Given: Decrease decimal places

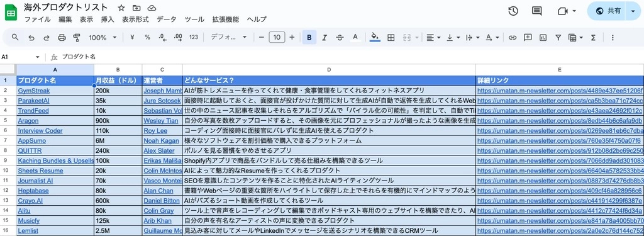Looking at the screenshot, I should coord(163,37).
